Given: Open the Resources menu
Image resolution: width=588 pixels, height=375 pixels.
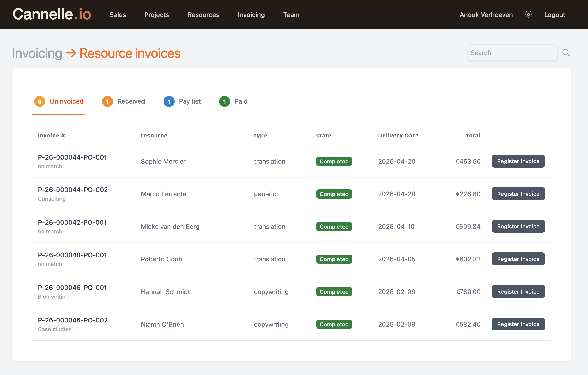Looking at the screenshot, I should (203, 15).
